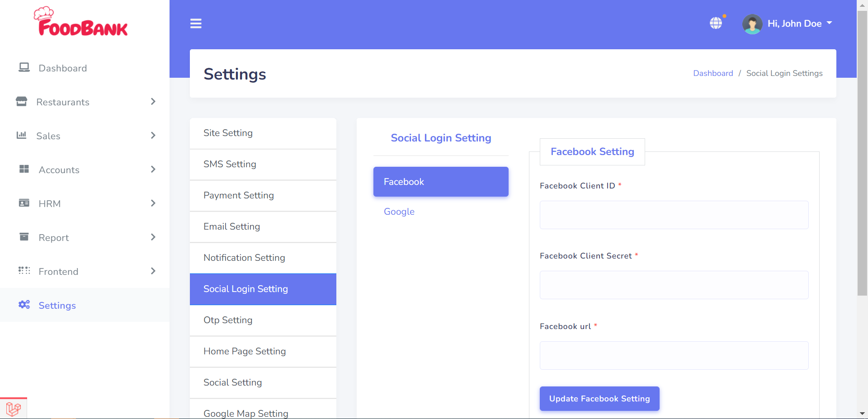Viewport: 868px width, 419px height.
Task: Click the Restaurants store icon
Action: point(22,101)
